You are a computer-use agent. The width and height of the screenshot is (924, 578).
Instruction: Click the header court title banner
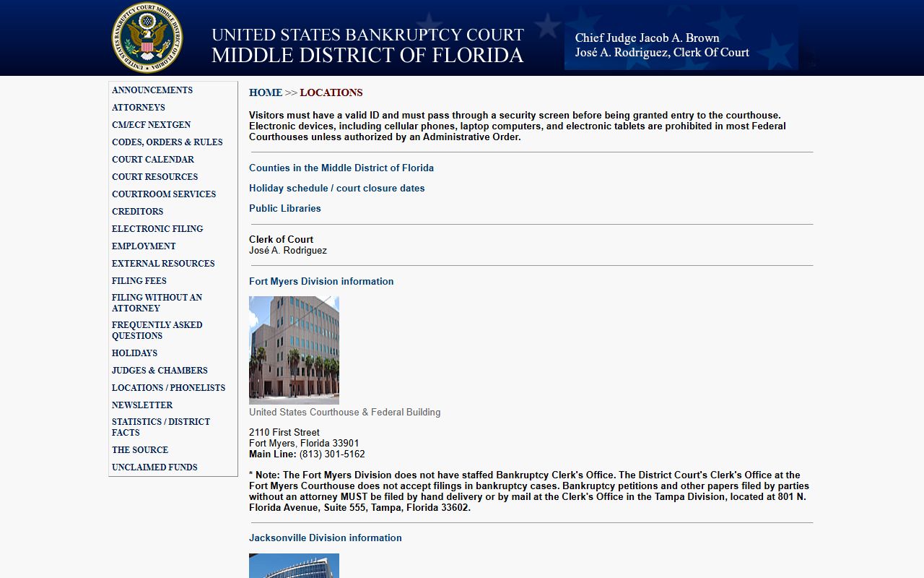367,45
